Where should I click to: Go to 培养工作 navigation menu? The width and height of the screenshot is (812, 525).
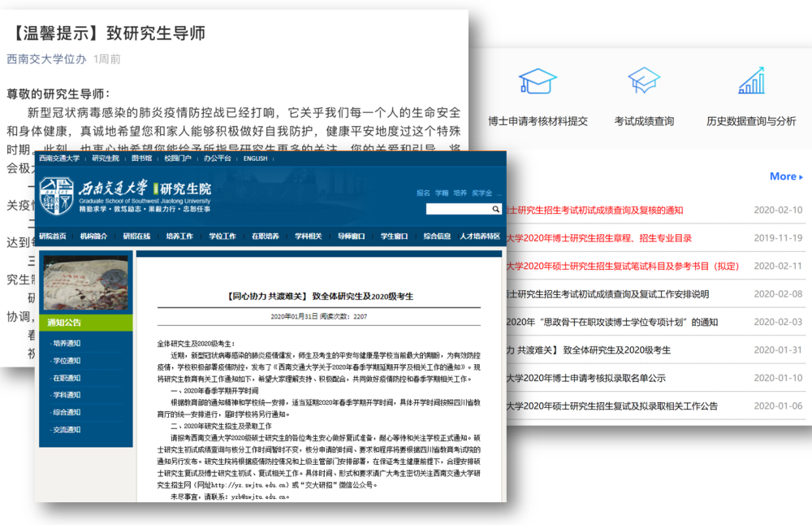coord(179,236)
